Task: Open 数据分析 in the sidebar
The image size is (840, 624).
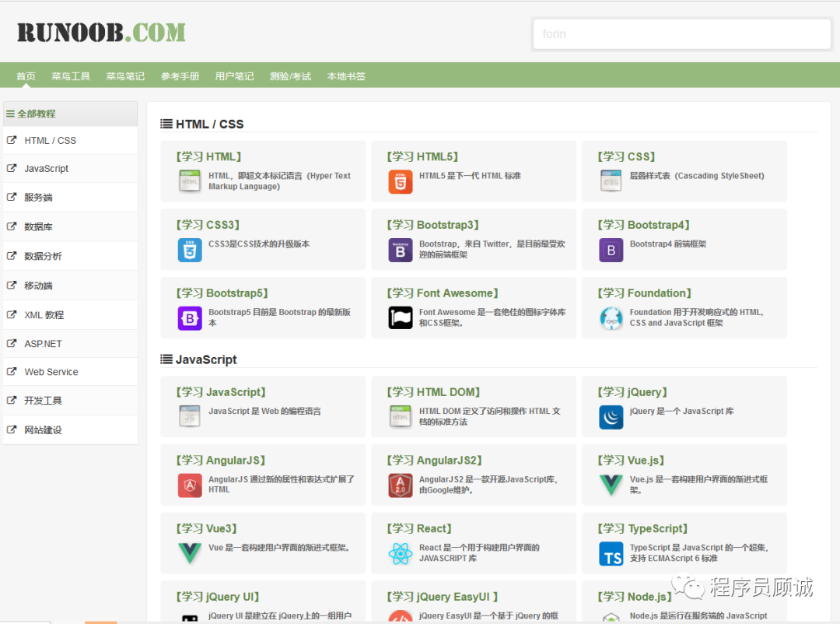Action: 70,256
